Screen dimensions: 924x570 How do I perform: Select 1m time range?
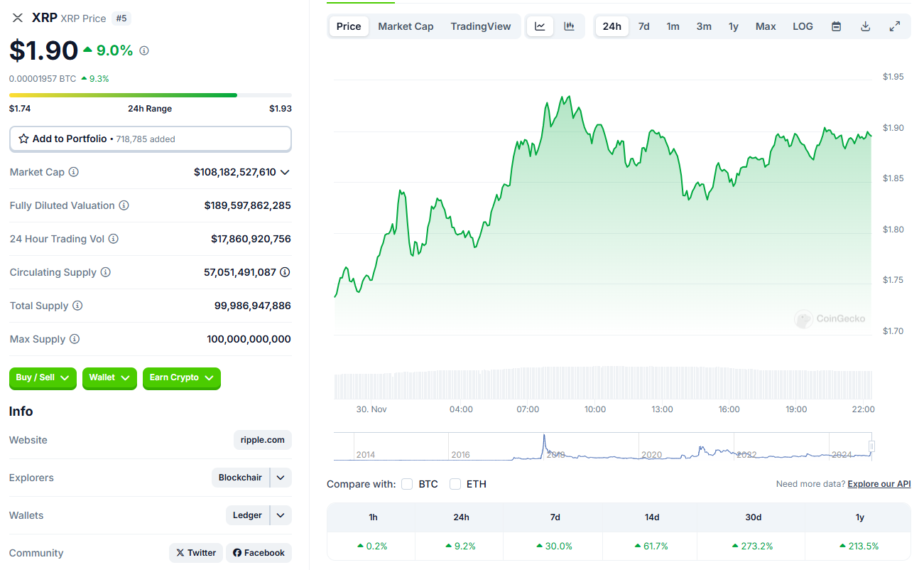point(673,26)
